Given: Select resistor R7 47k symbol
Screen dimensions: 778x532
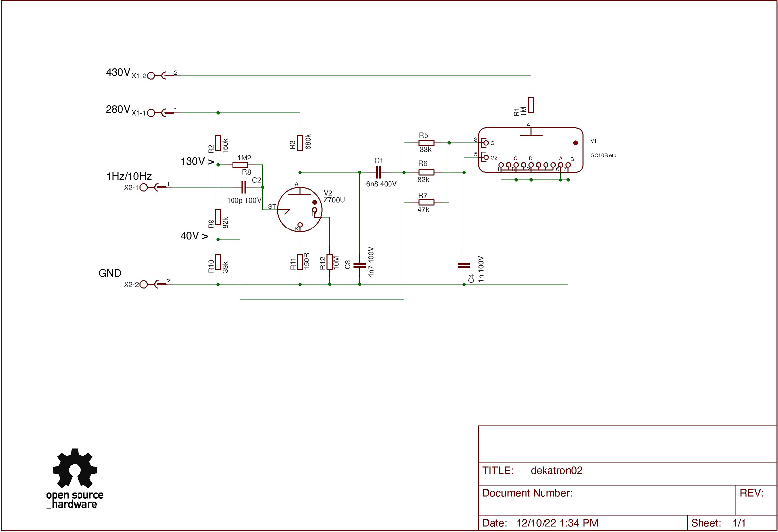Looking at the screenshot, I should coord(426,202).
